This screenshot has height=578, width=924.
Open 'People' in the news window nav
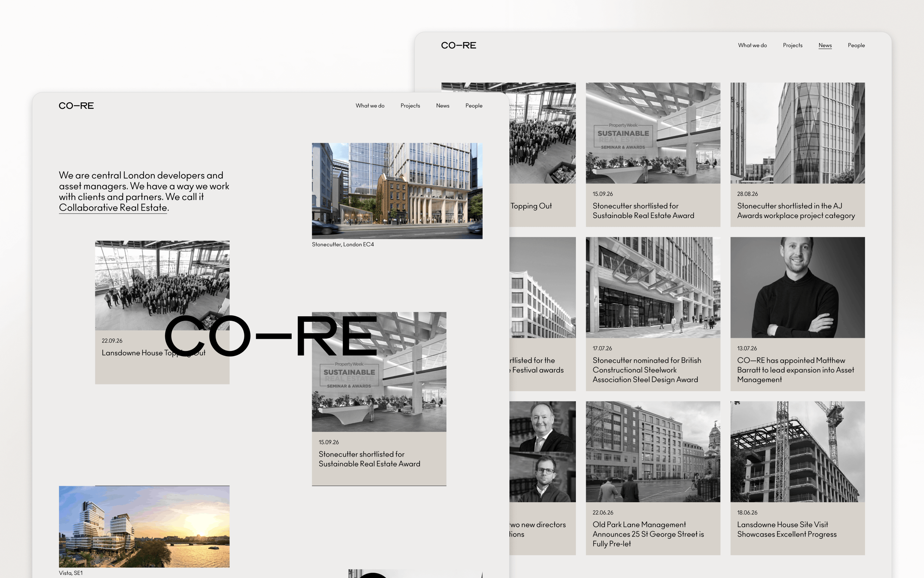tap(856, 46)
